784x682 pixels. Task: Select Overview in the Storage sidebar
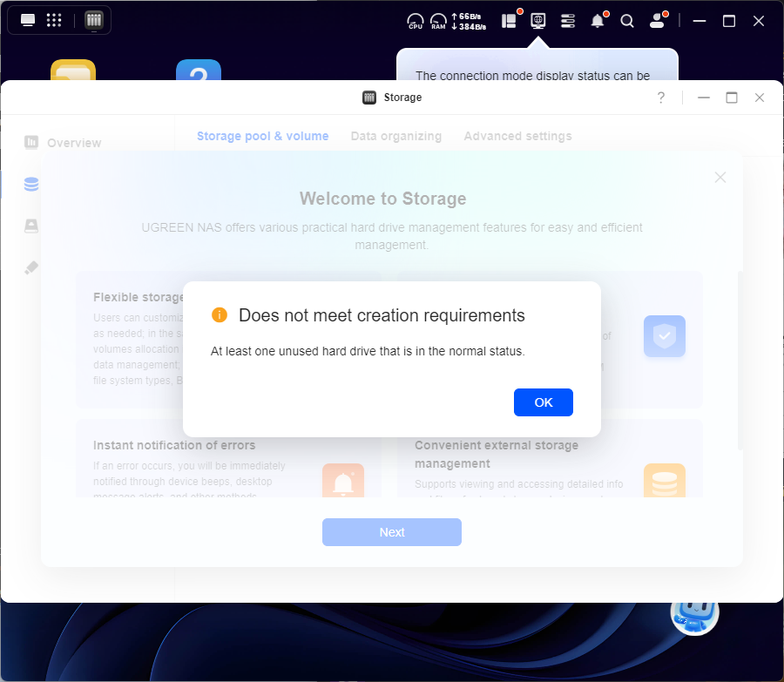(73, 143)
